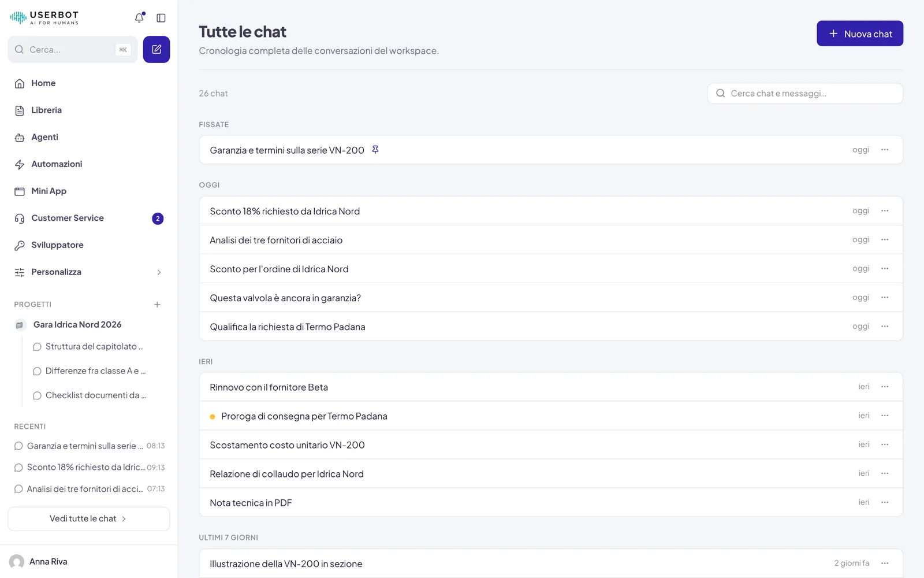Click the compose new chat icon button
This screenshot has height=578, width=924.
click(157, 50)
